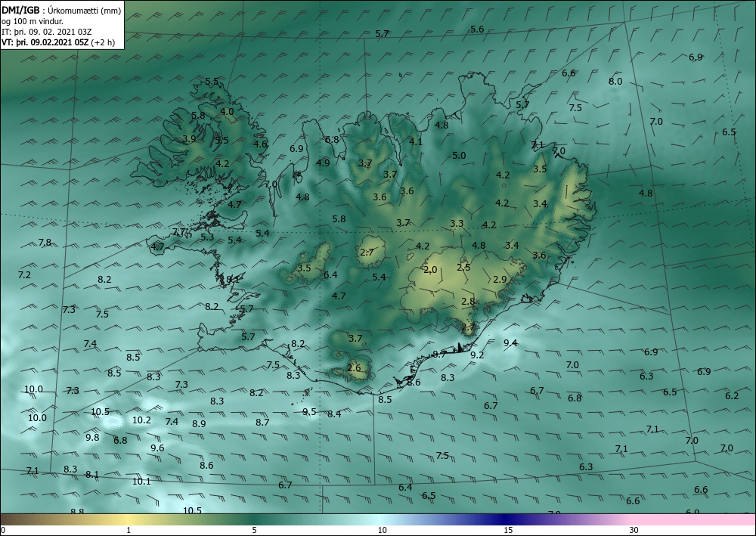Click the '8.4' value on the map
Screen dimensions: 756x536
334,414
